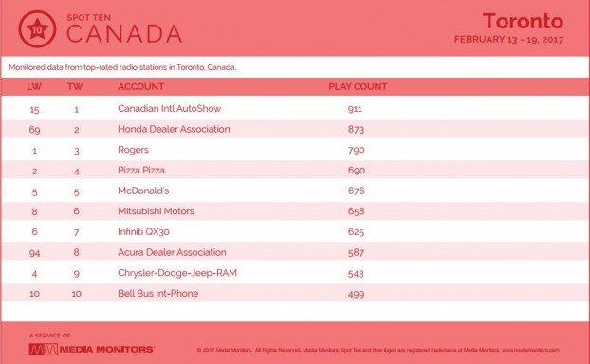This screenshot has width=590, height=364.
Task: Click the Spot Ten star logo icon
Action: (37, 29)
